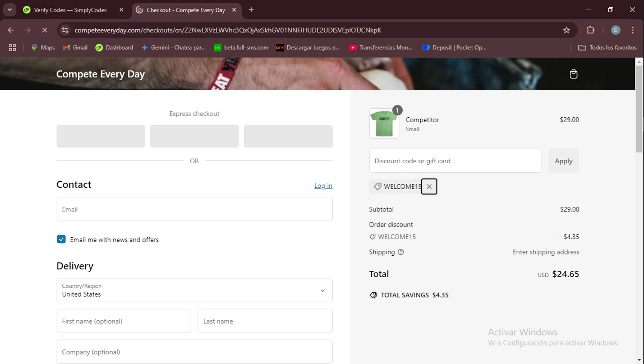Open the beta.full-sms.com bookmark
This screenshot has width=644, height=364.
[241, 48]
